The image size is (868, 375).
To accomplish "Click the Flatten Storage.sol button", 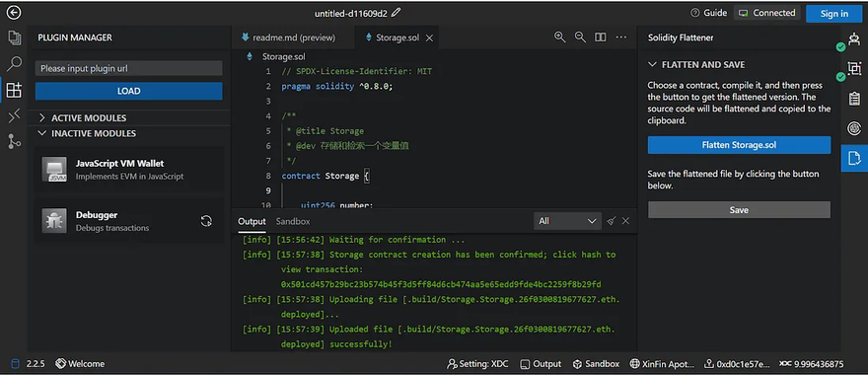I will (739, 144).
